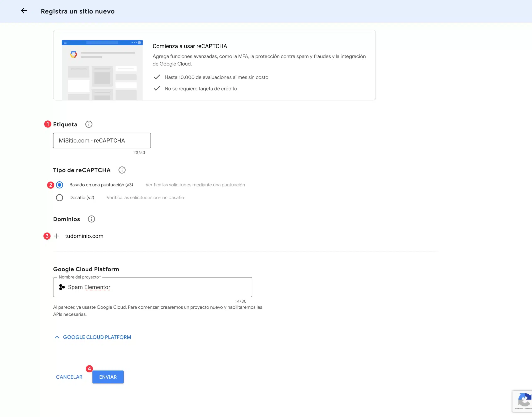The width and height of the screenshot is (532, 417).
Task: Click the tudominio.com domain input
Action: [84, 236]
